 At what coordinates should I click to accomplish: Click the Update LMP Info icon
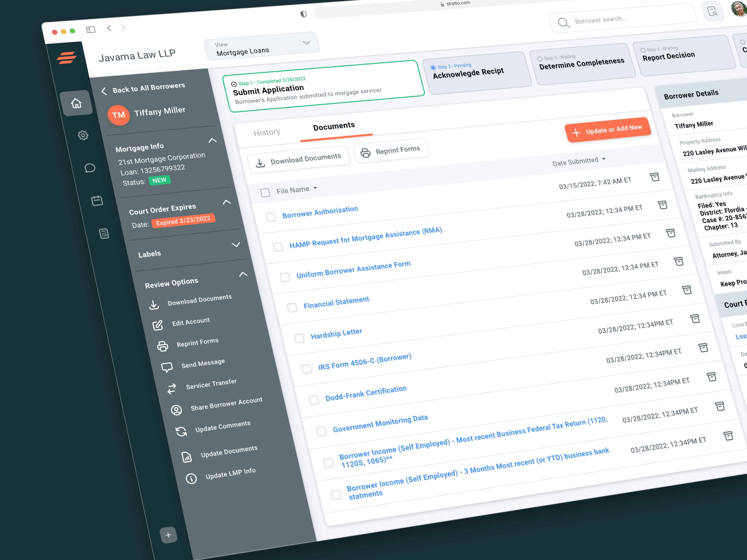[191, 478]
